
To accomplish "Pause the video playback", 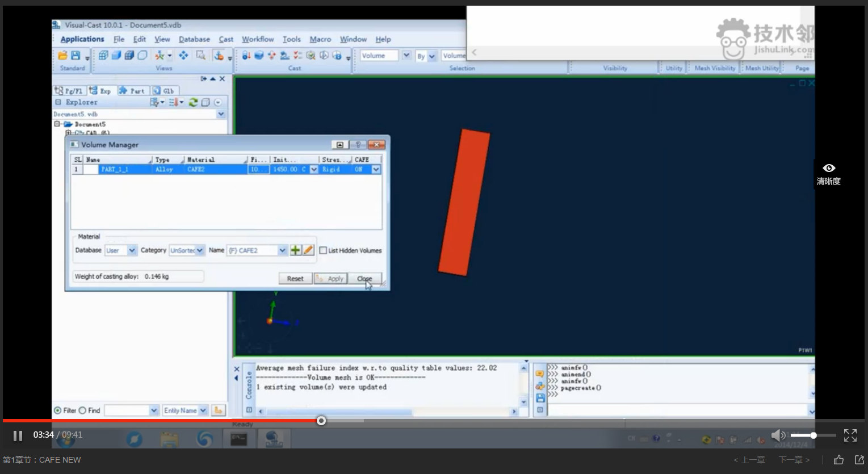I will (18, 435).
